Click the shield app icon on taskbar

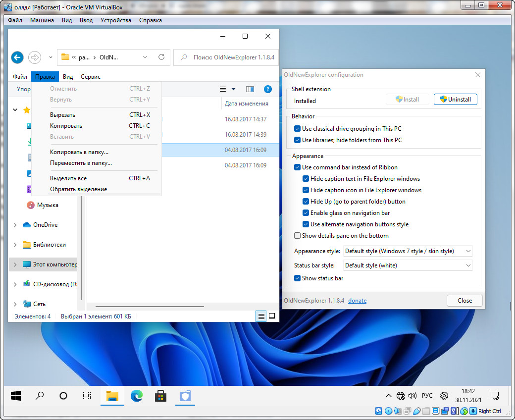tap(185, 396)
